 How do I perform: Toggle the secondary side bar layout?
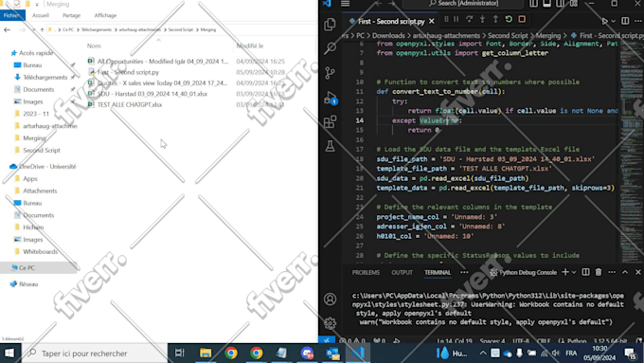pos(560,4)
